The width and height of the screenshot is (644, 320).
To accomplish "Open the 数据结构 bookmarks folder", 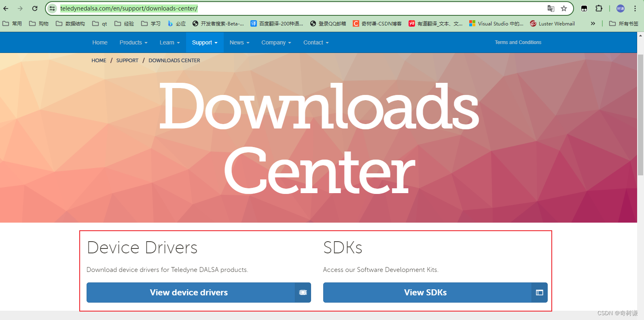I will click(70, 23).
